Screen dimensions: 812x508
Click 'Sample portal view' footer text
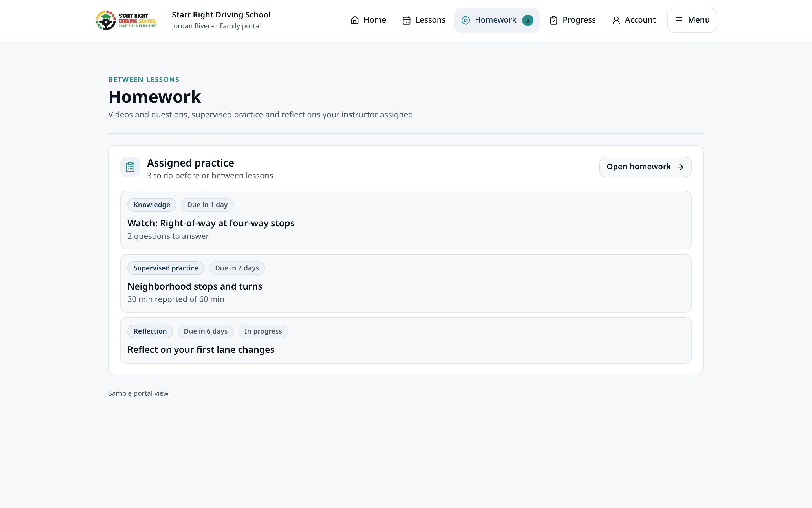tap(138, 393)
